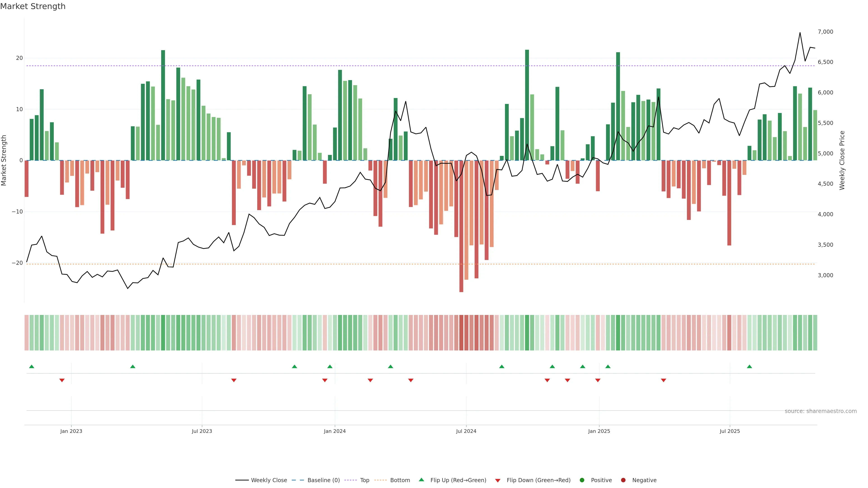The width and height of the screenshot is (868, 488).
Task: Click the Jul 2025 x-axis label
Action: coord(729,431)
